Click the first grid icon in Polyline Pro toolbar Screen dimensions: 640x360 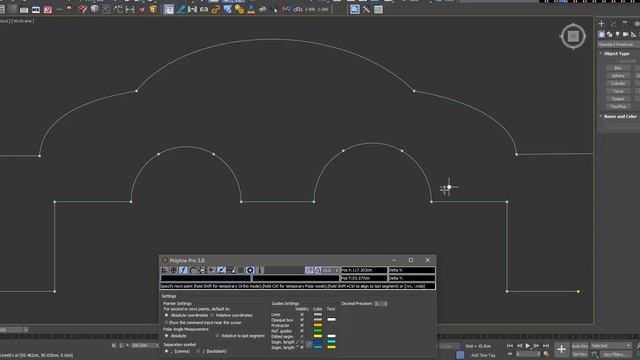164,270
